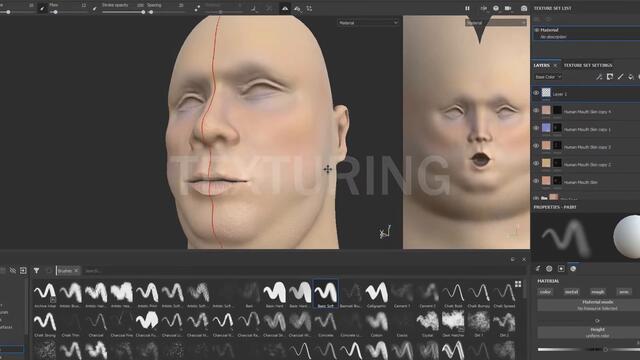Toggle the color channel button
Screen dimensions: 640x360
546,292
